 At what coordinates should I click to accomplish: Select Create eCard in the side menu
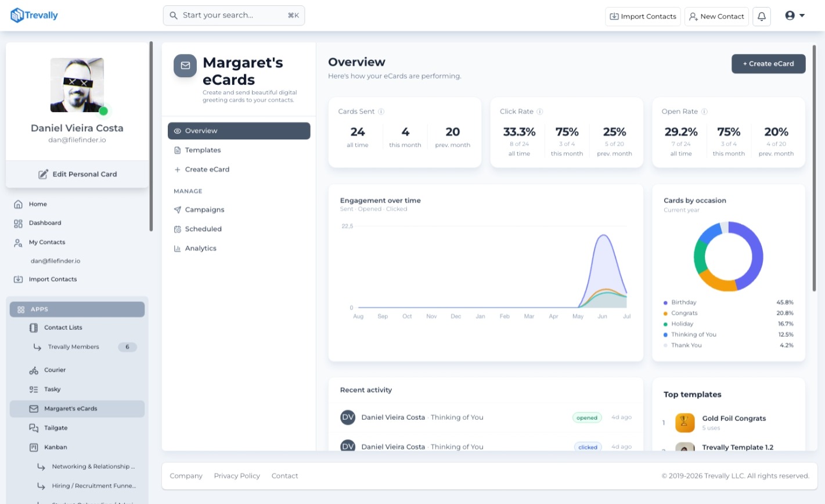pos(239,170)
